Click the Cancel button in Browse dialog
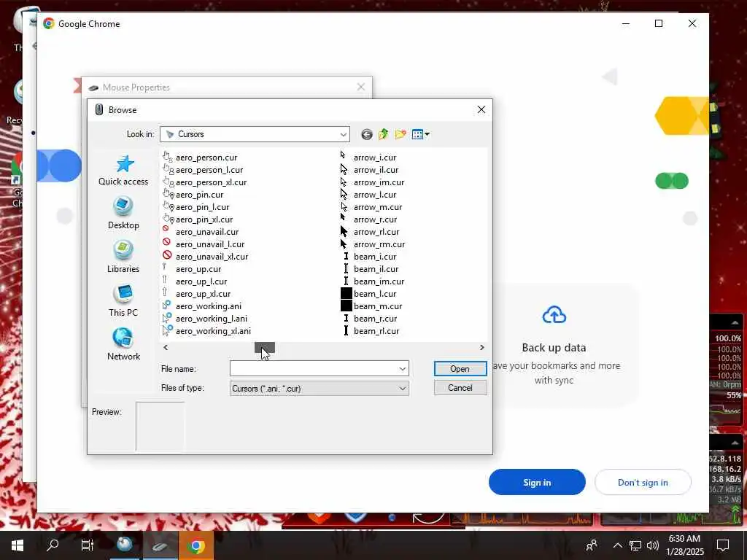Screen dimensions: 747x560 pyautogui.click(x=460, y=388)
